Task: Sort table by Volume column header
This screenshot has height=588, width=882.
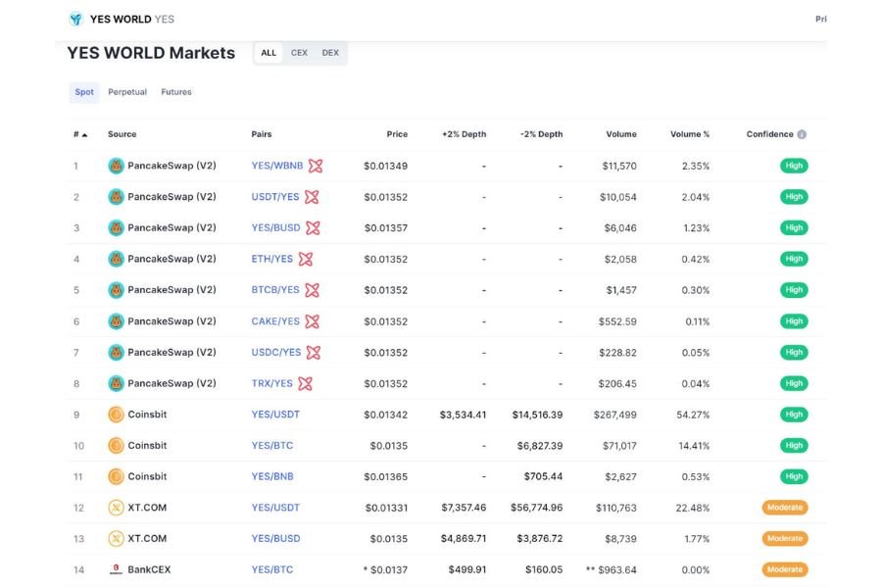Action: pos(620,134)
